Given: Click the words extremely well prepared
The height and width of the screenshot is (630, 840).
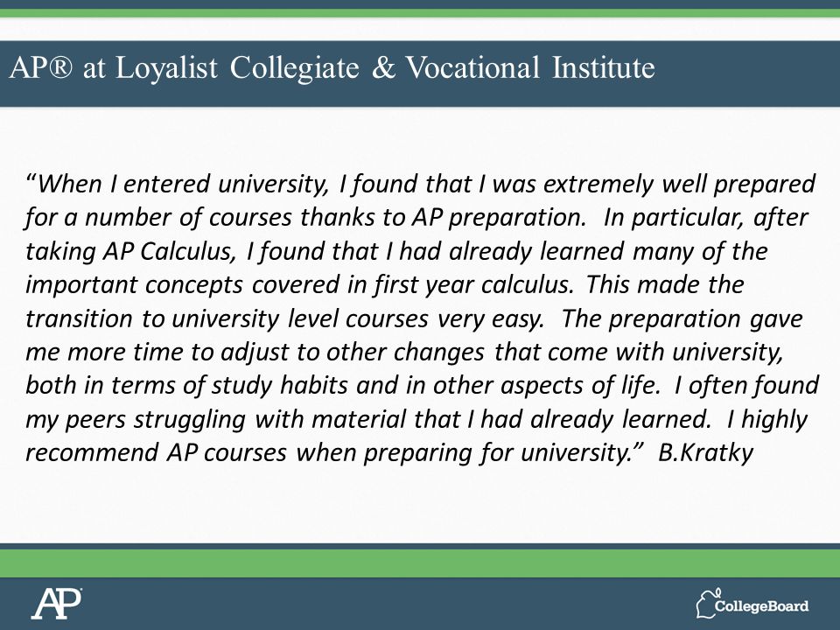Looking at the screenshot, I should click(x=679, y=185).
